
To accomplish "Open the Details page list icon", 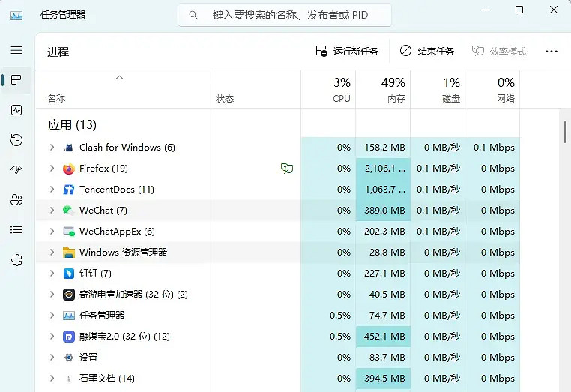I will tap(16, 230).
